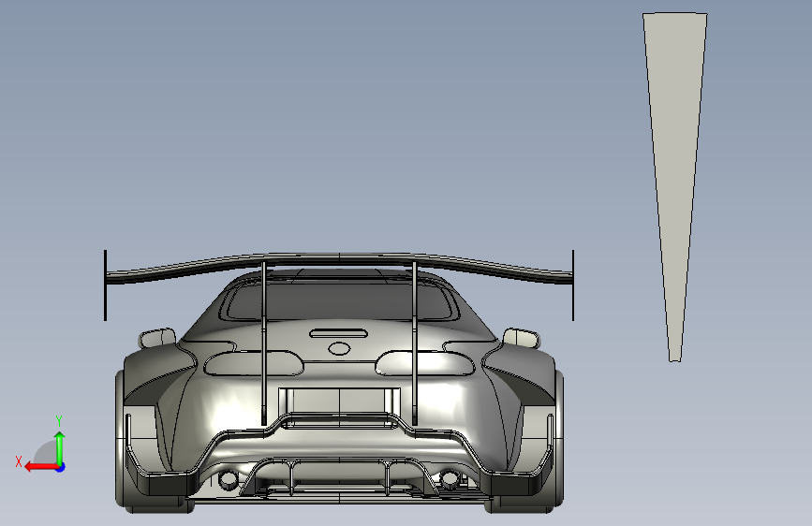Select the slim third brake light slot
The image size is (812, 526).
pyautogui.click(x=339, y=333)
